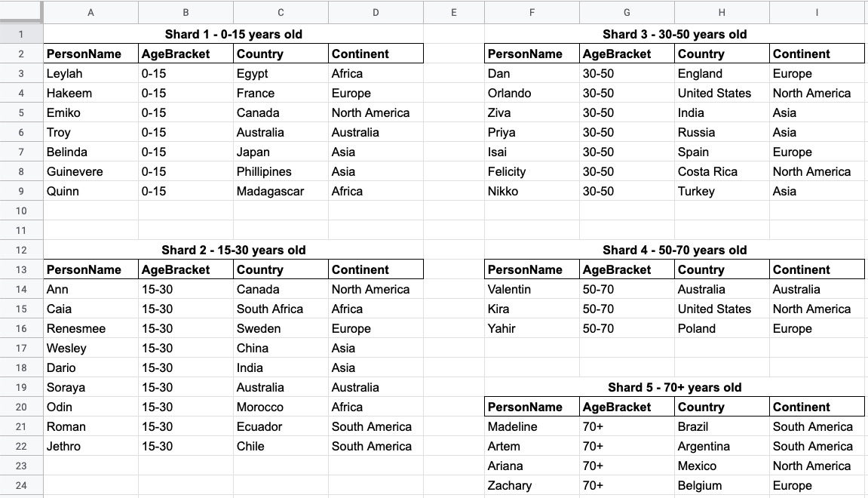
Task: Select column G header
Action: tap(627, 12)
